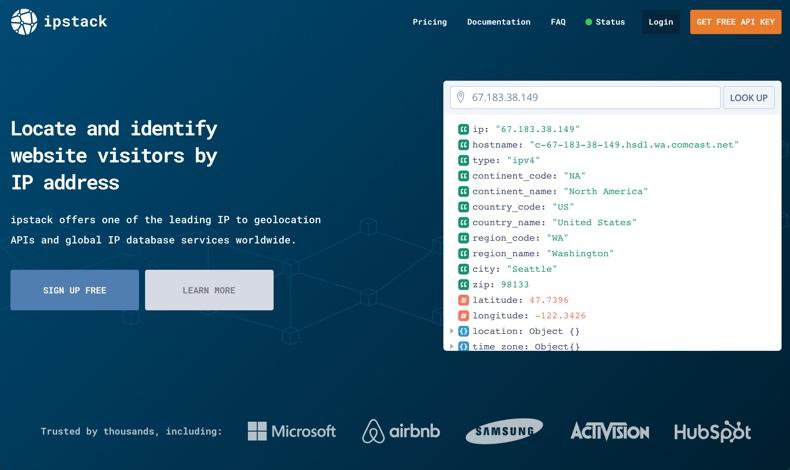Click GET FREE API KEY button
Screen dimensions: 790x470
click(x=736, y=22)
